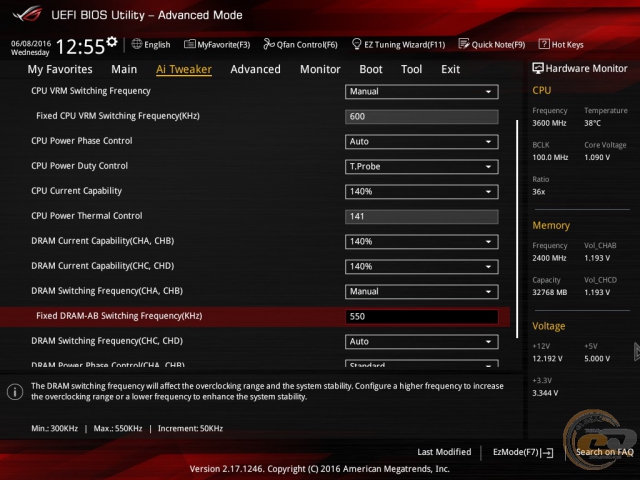Click the memory capacity 32768 MB value
The image size is (640, 480).
[549, 292]
